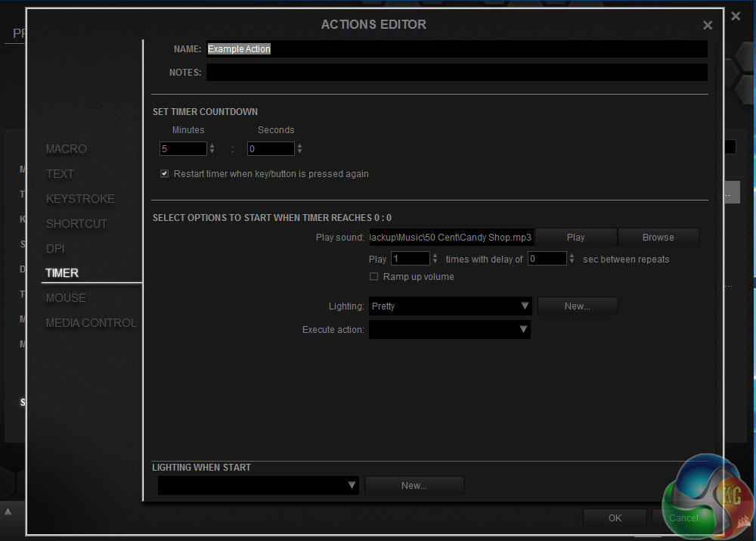The height and width of the screenshot is (541, 756).
Task: Click the Play button for sound preview
Action: tap(575, 238)
